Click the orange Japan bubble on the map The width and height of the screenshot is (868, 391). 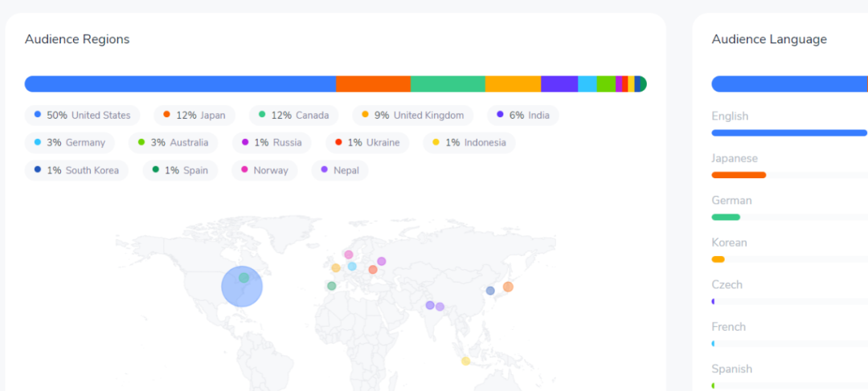click(x=508, y=287)
